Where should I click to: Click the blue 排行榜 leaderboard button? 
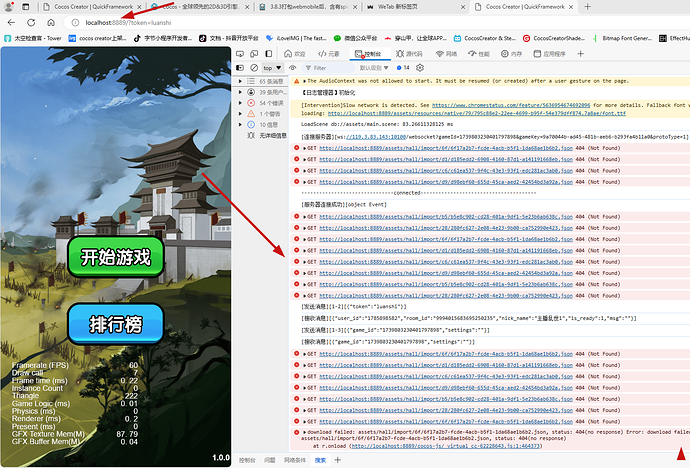[x=116, y=324]
